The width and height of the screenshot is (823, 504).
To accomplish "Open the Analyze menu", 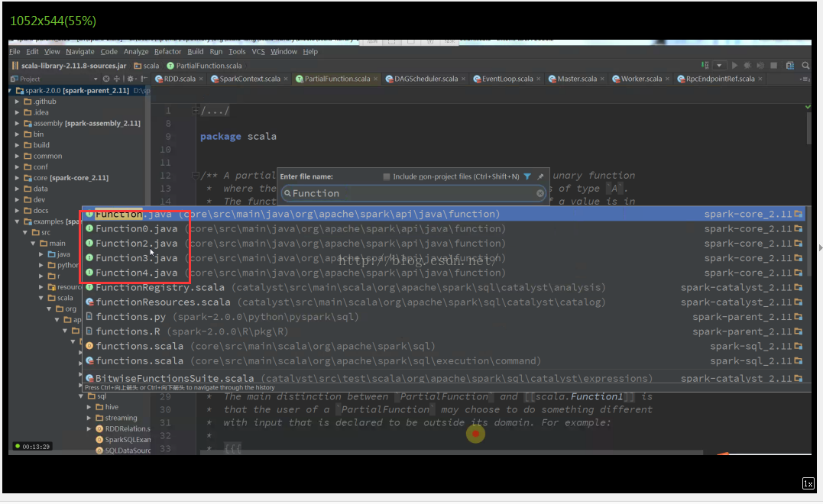I will click(x=136, y=51).
